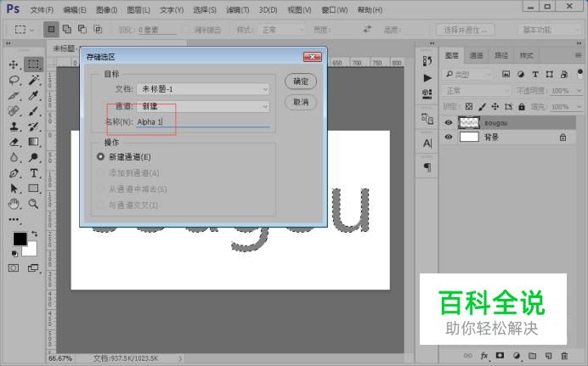Open the Paragraph panel icon
This screenshot has height=366, width=588.
pyautogui.click(x=427, y=166)
